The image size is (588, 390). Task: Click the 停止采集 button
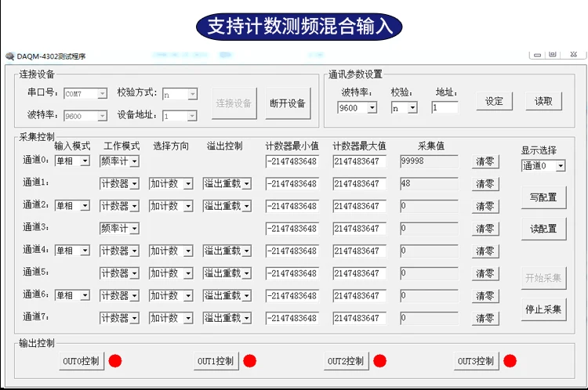pyautogui.click(x=543, y=309)
